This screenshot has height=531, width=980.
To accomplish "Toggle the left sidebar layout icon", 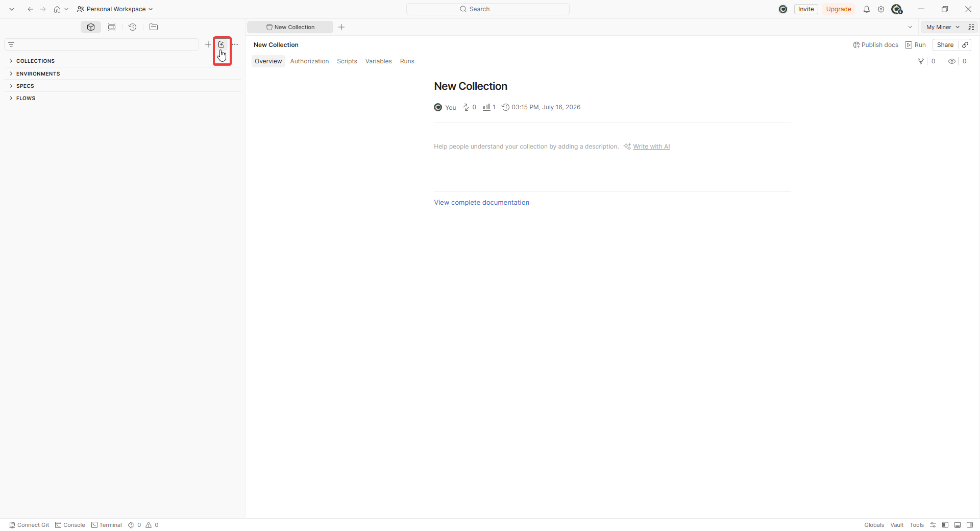I will (945, 525).
